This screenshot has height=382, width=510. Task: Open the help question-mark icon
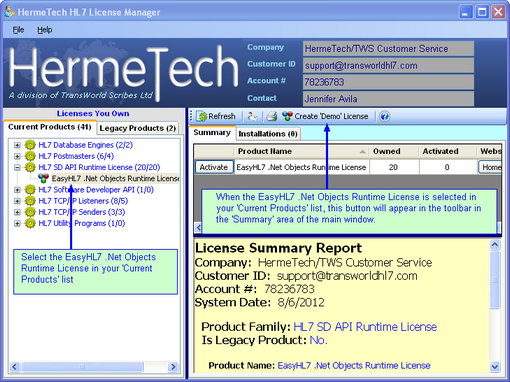pos(385,116)
